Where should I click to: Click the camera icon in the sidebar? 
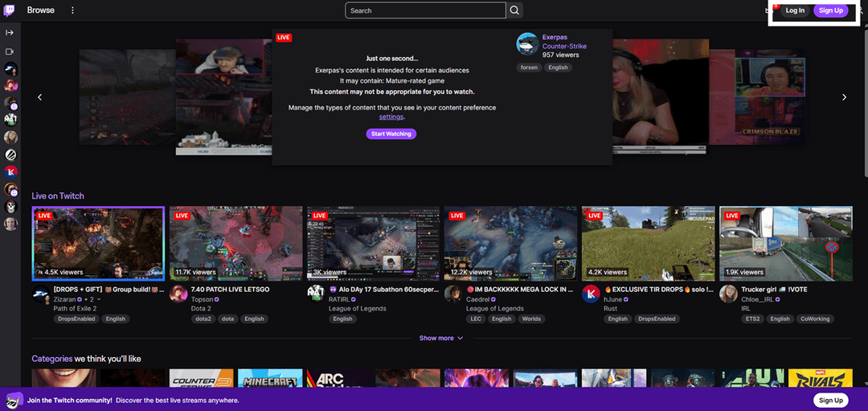(10, 51)
